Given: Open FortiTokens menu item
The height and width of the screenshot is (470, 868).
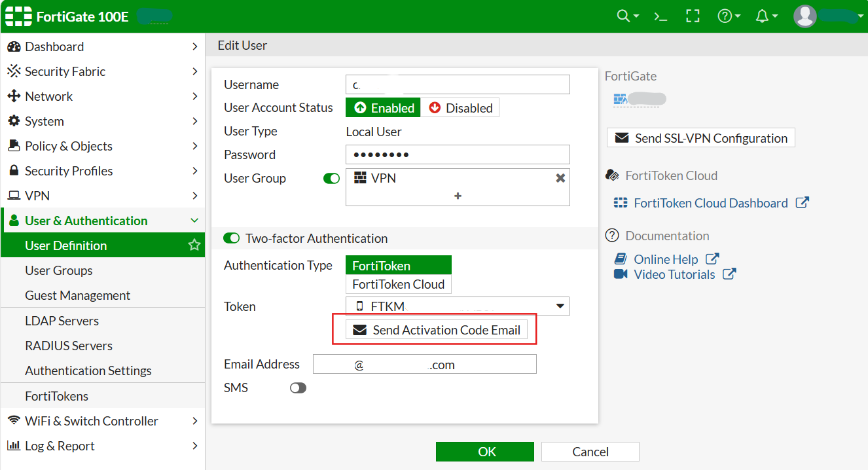Looking at the screenshot, I should coord(103,396).
